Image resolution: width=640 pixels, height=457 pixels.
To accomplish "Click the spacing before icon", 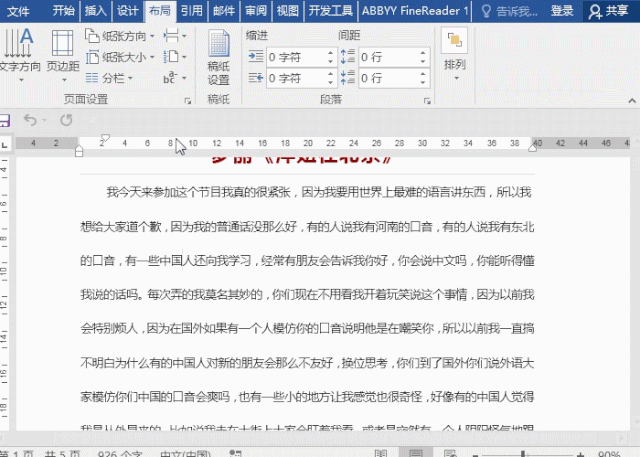I will click(x=347, y=56).
